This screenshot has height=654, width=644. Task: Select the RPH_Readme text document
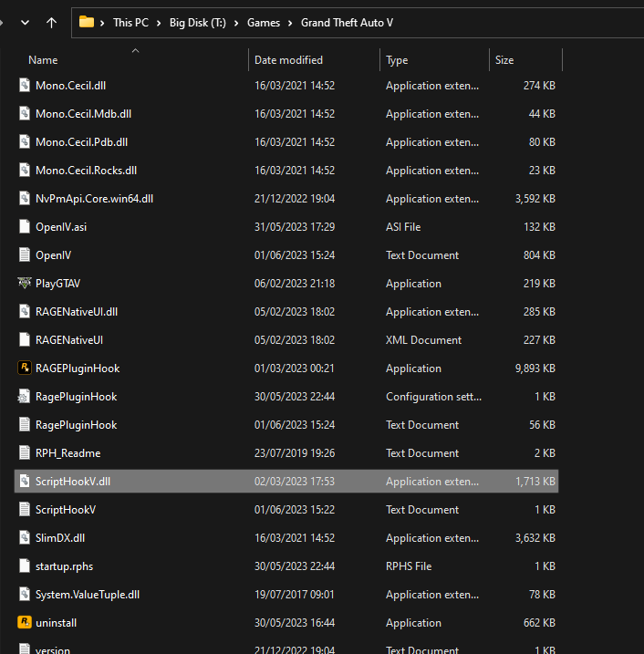68,453
